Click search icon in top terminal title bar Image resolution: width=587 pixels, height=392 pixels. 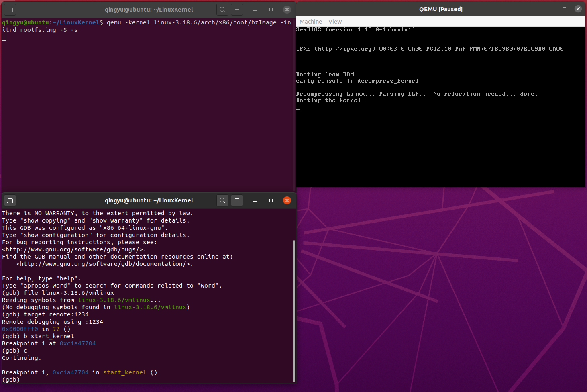tap(222, 10)
